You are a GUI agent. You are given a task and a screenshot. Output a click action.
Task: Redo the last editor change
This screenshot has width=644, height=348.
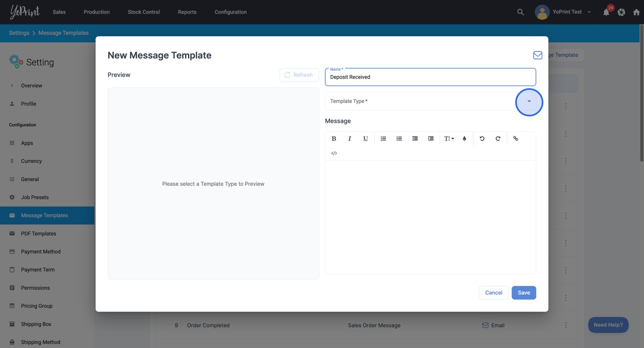click(x=498, y=139)
